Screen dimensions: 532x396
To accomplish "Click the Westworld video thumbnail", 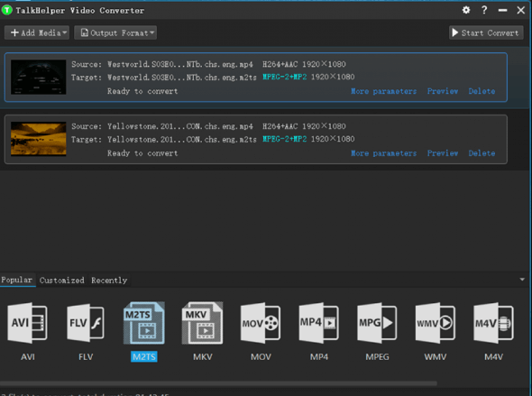I will tap(39, 77).
